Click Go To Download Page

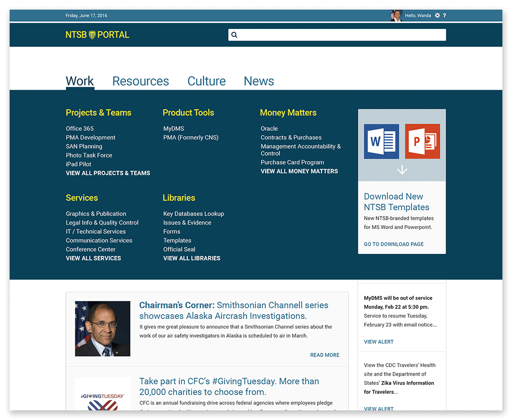click(394, 244)
